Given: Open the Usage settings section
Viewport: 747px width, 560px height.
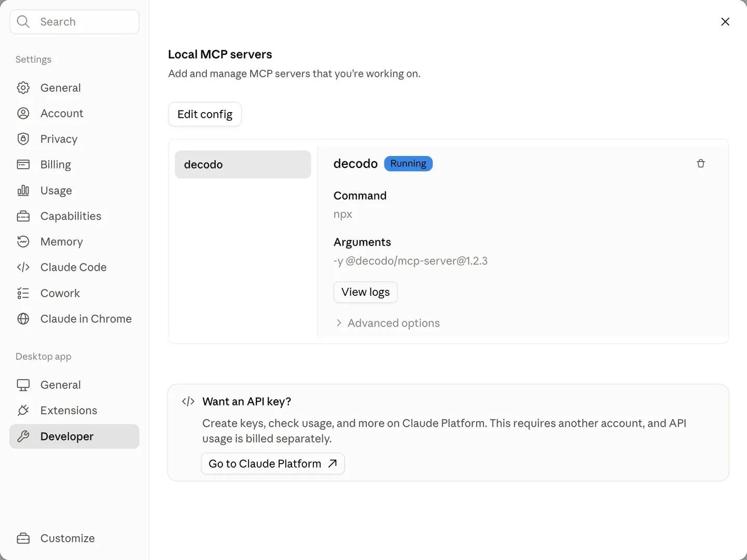Looking at the screenshot, I should [74, 190].
